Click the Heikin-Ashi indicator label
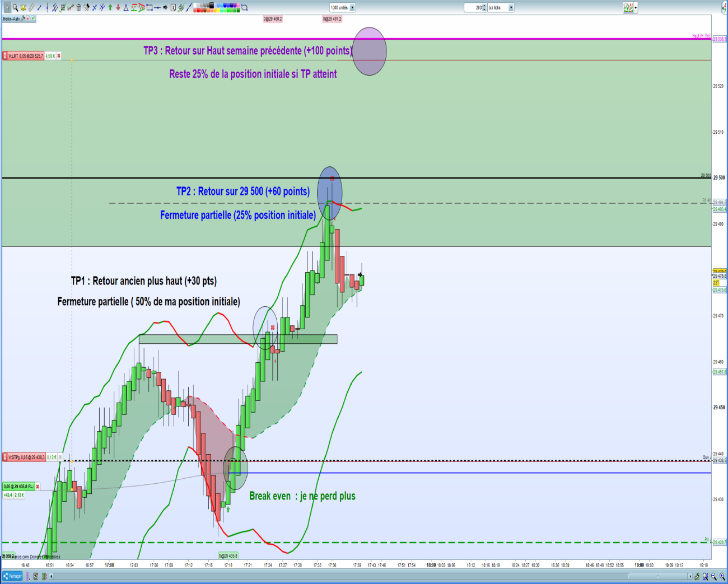This screenshot has height=584, width=728. [x=11, y=18]
